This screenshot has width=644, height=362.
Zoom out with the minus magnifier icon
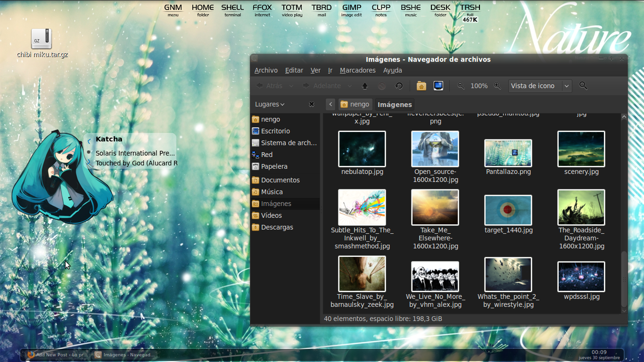coord(461,86)
